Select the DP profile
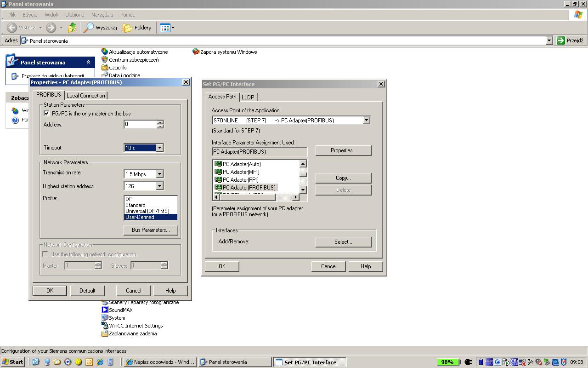 click(x=151, y=199)
